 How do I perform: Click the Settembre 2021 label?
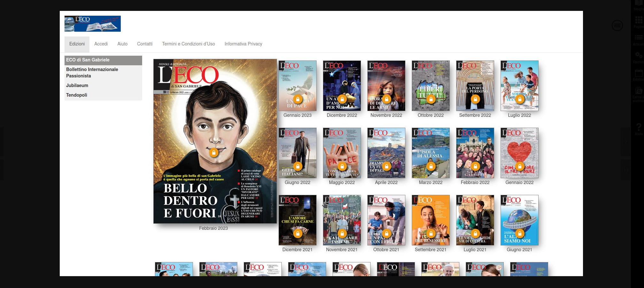pos(431,250)
